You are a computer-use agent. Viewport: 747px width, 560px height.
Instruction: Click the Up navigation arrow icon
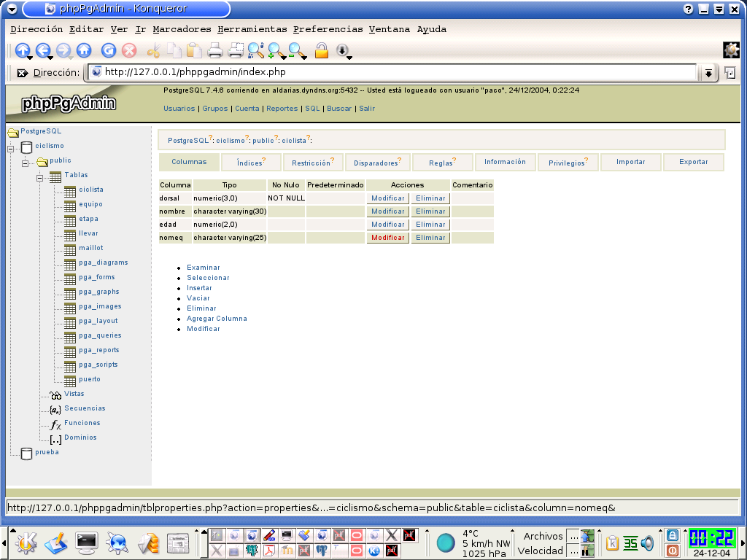[23, 50]
